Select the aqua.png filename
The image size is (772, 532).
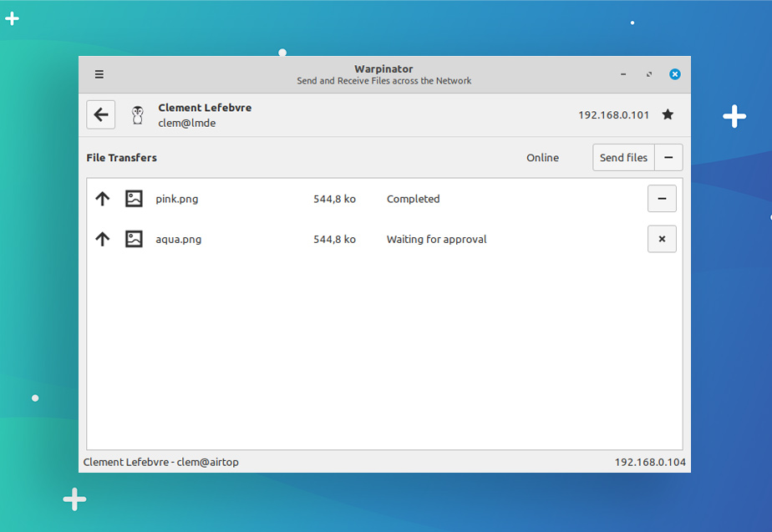pos(178,239)
